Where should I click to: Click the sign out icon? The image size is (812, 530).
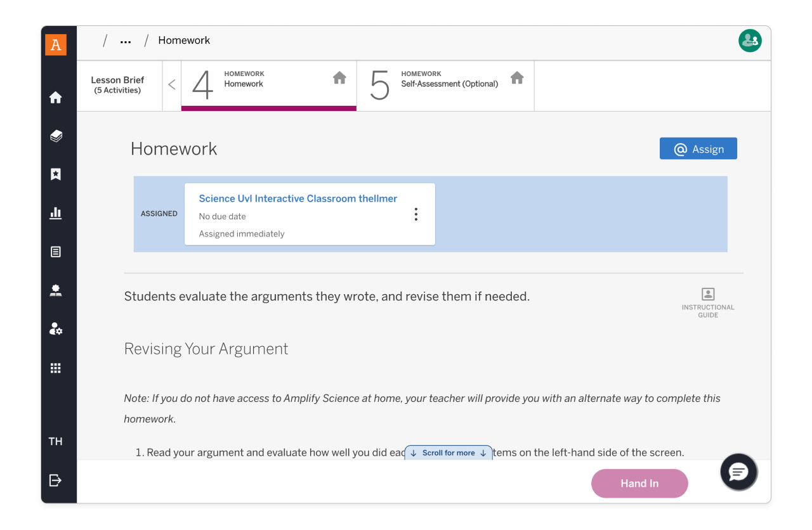(56, 480)
